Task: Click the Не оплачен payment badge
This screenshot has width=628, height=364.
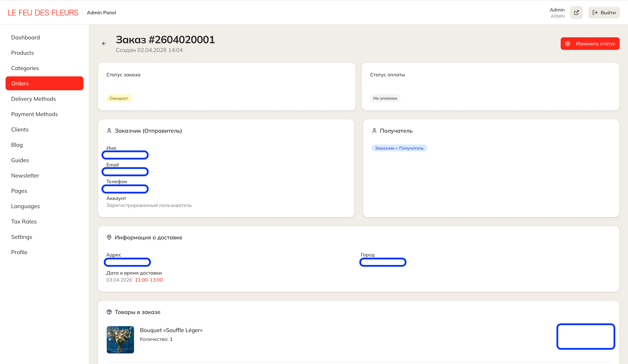Action: pos(385,98)
